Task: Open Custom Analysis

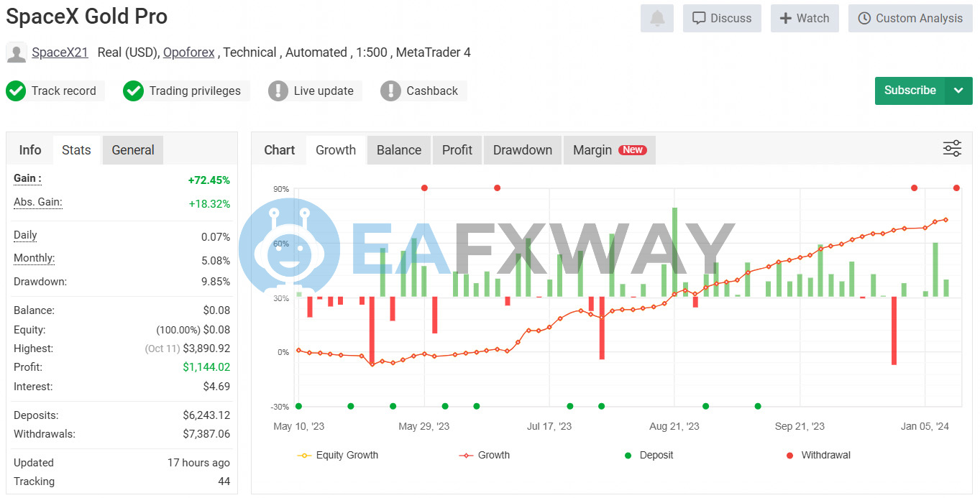Action: click(910, 19)
